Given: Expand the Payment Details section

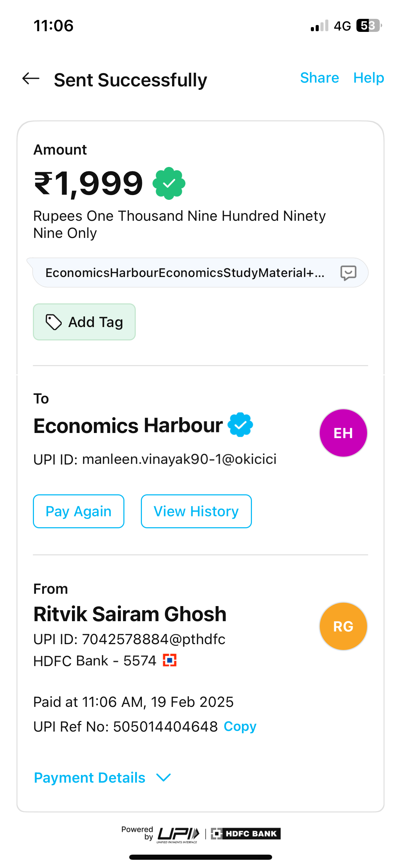Looking at the screenshot, I should coord(90,778).
